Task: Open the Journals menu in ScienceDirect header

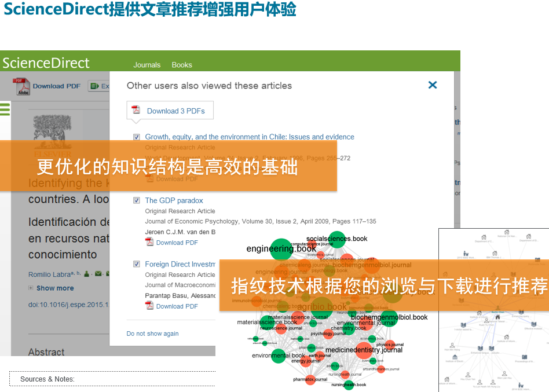Action: click(x=147, y=65)
